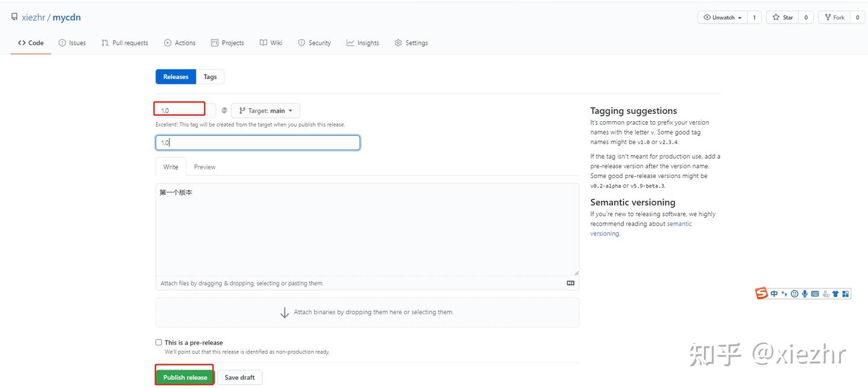Expand the Unwatch dropdown arrow
868x389 pixels.
(740, 17)
